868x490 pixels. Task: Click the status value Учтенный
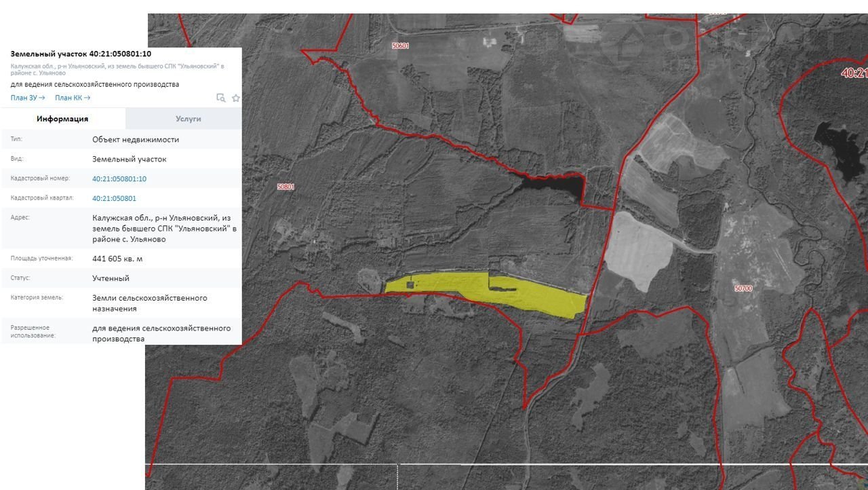point(111,278)
